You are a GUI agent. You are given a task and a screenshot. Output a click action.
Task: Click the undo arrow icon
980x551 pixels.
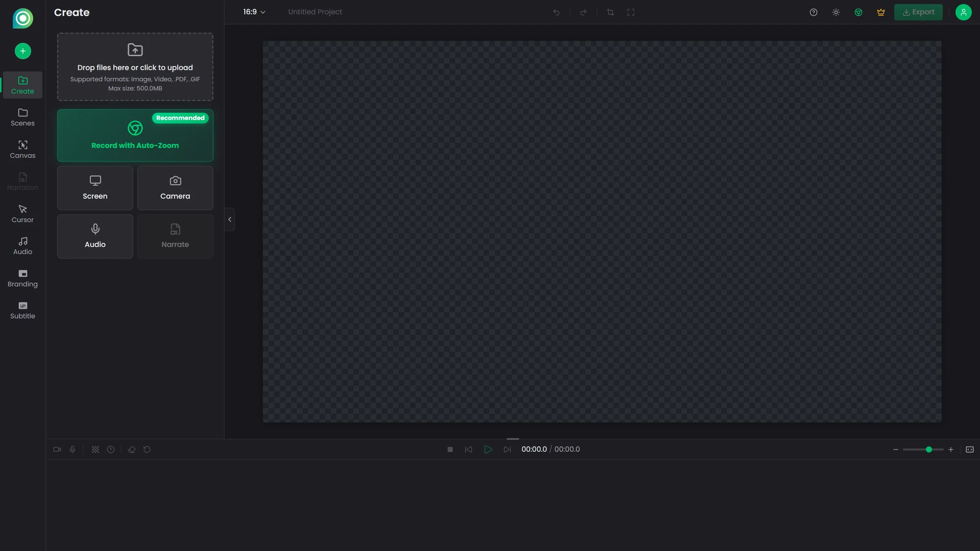pos(556,12)
